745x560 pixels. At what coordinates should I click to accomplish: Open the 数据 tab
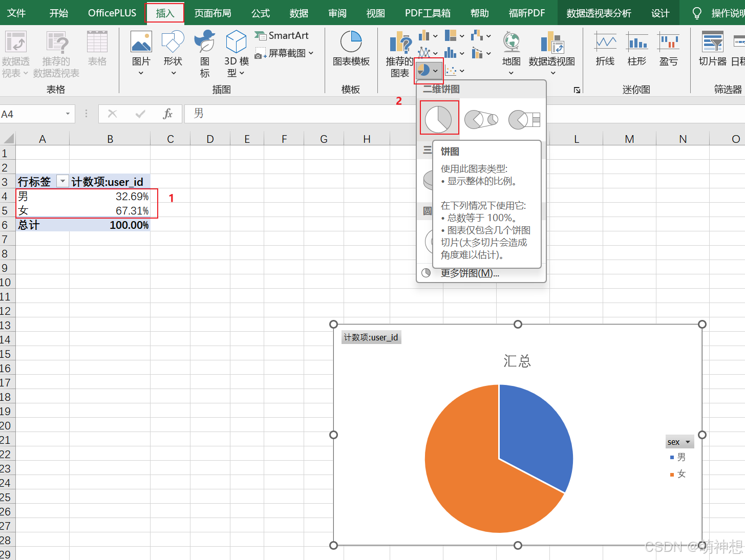[x=299, y=13]
